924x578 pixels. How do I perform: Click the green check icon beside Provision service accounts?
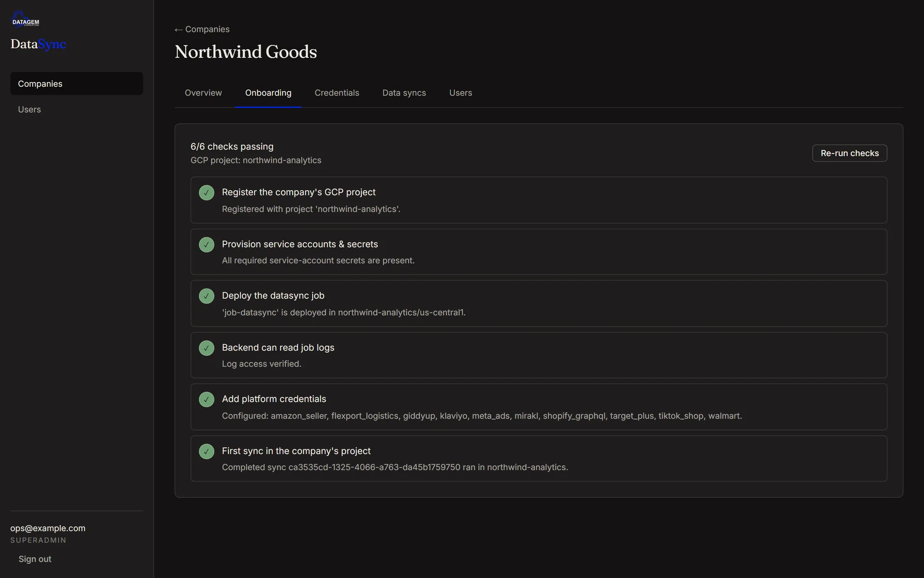click(x=206, y=245)
